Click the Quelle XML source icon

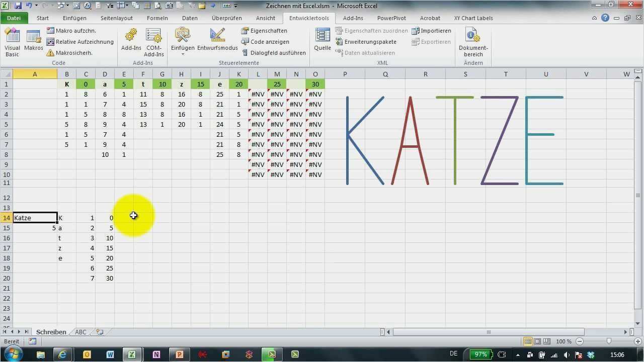323,41
